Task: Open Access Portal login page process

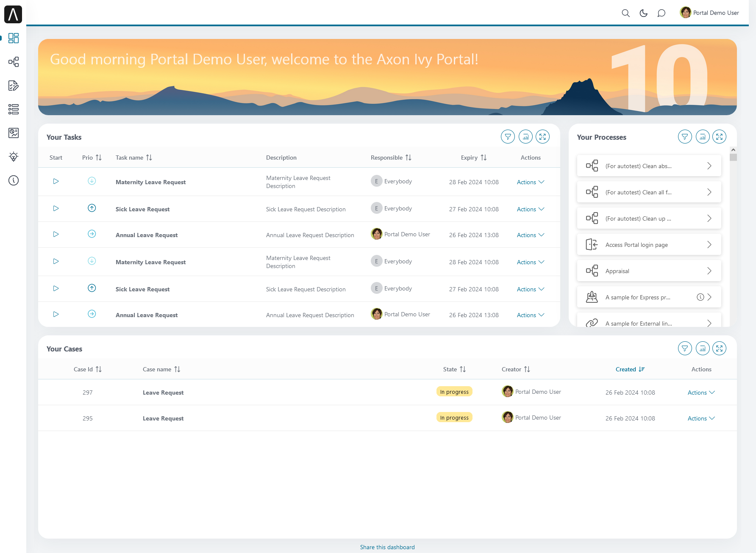Action: click(x=649, y=245)
